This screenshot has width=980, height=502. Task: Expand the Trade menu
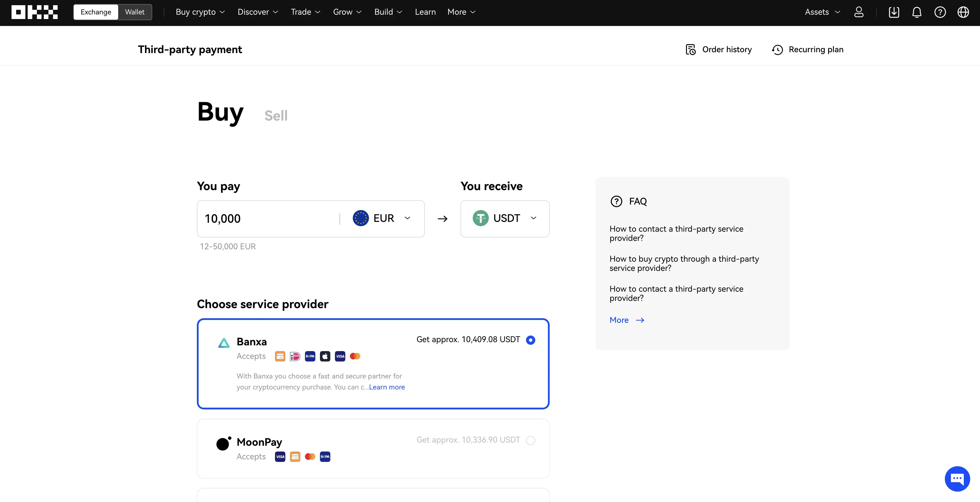pos(306,12)
